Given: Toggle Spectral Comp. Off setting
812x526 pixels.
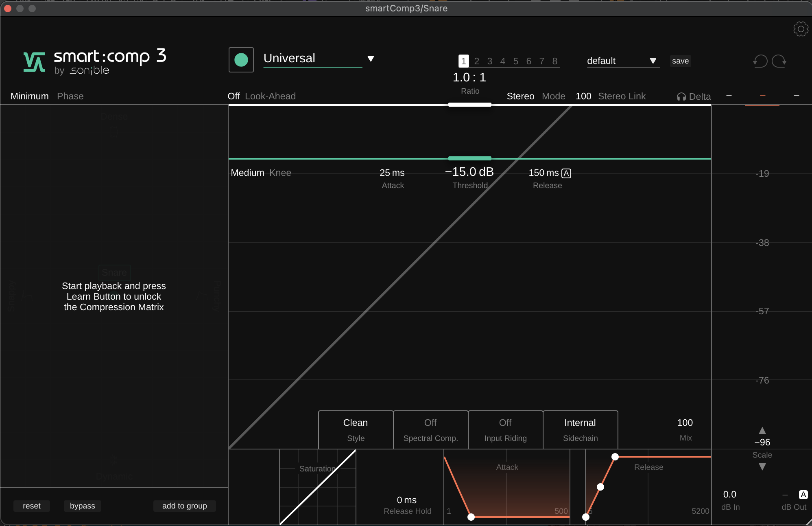Looking at the screenshot, I should (x=430, y=429).
